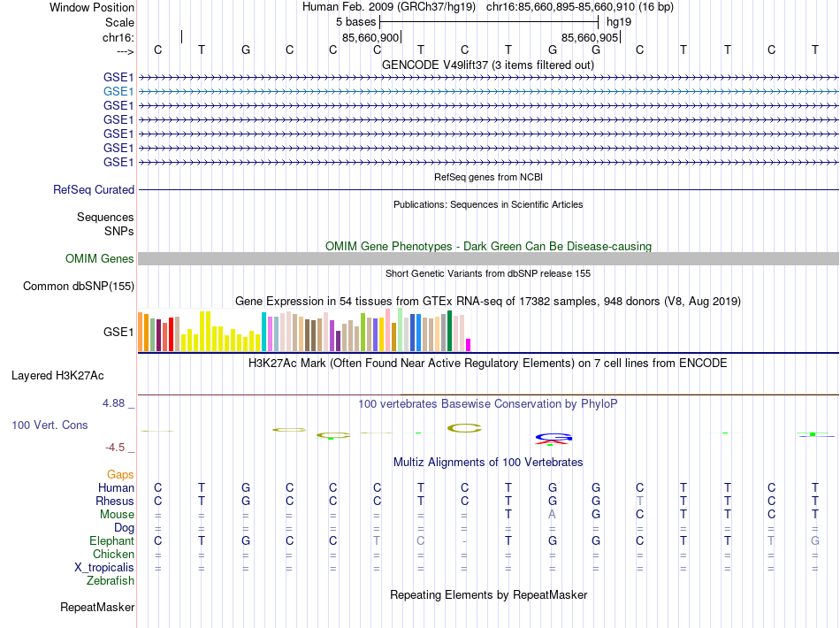Click the cyan GTEx expression bar
The height and width of the screenshot is (628, 840).
pyautogui.click(x=263, y=332)
